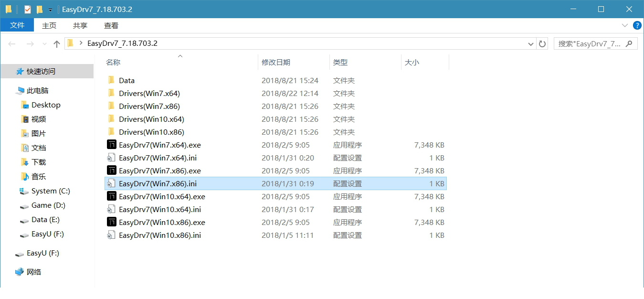Screen dimensions: 644x299
Task: Click the Drivers(Win10.x64) folder icon
Action: [x=111, y=119]
